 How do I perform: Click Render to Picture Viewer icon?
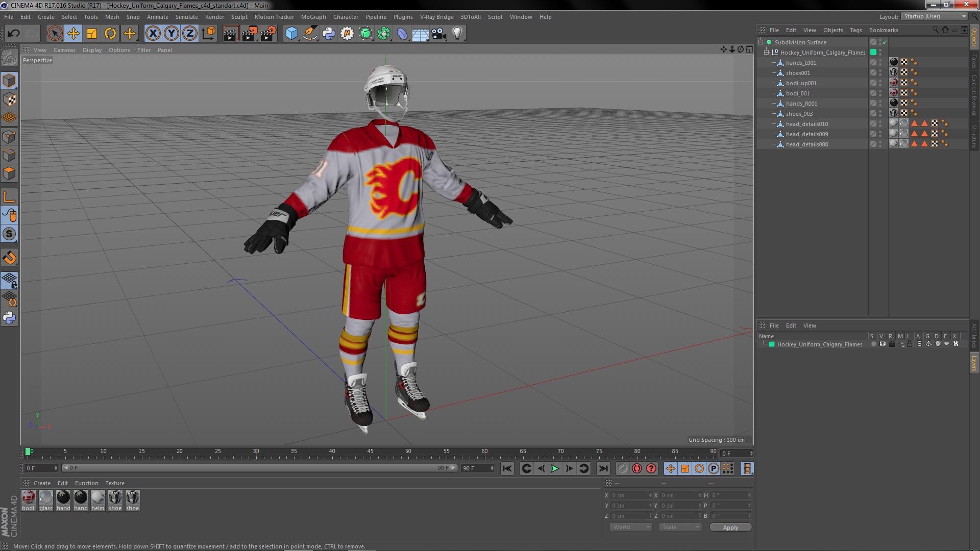coord(250,34)
